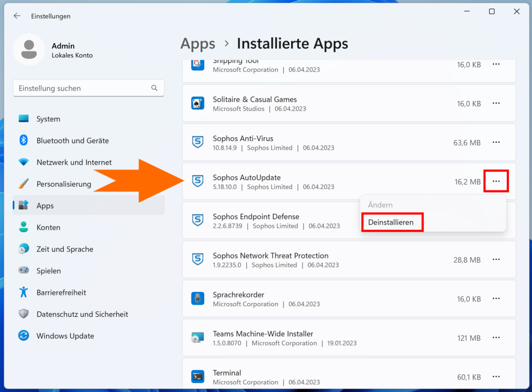This screenshot has width=532, height=392.
Task: Click the Installierte Apps page heading
Action: coord(292,44)
